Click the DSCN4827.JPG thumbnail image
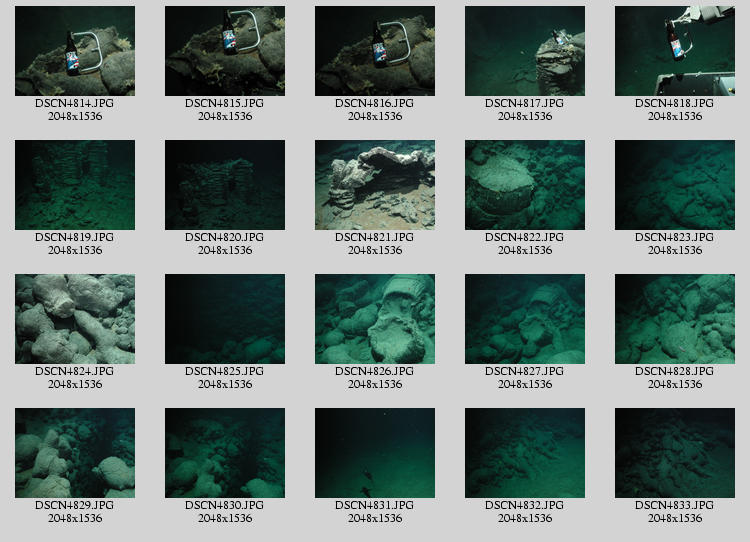This screenshot has width=750, height=542. [524, 319]
